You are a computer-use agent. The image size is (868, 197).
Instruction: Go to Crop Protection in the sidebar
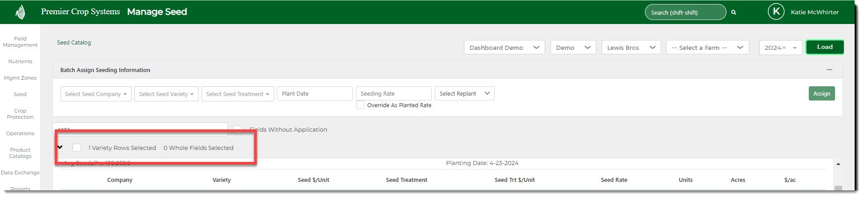point(20,114)
